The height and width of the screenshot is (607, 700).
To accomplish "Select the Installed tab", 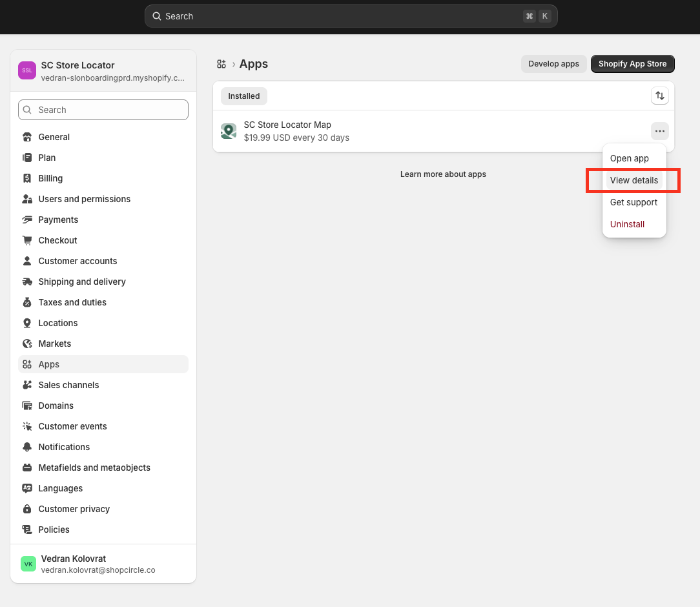I will click(x=243, y=96).
